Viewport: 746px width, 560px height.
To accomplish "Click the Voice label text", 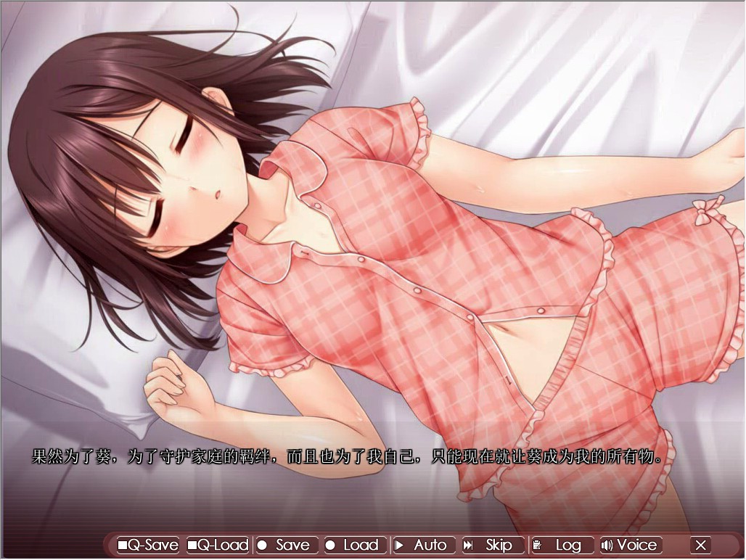I will (x=637, y=545).
